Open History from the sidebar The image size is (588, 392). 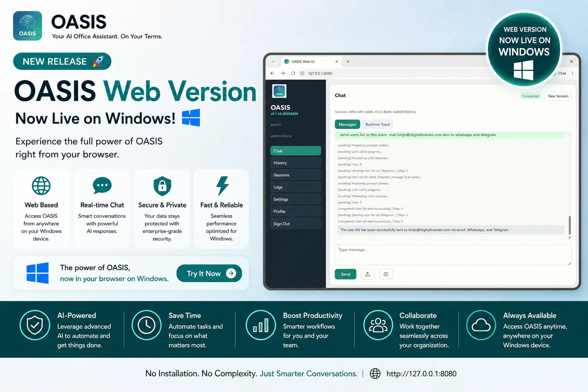[x=295, y=163]
